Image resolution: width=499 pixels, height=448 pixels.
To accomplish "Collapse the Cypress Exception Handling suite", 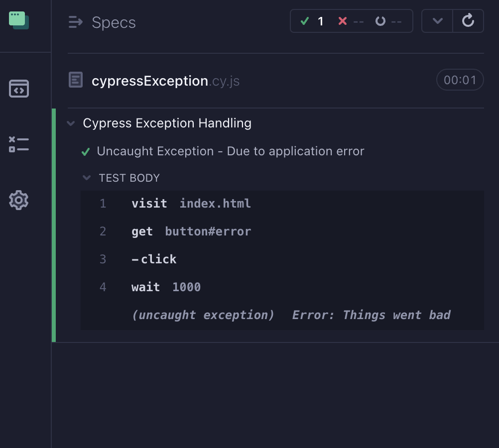I will (x=71, y=123).
